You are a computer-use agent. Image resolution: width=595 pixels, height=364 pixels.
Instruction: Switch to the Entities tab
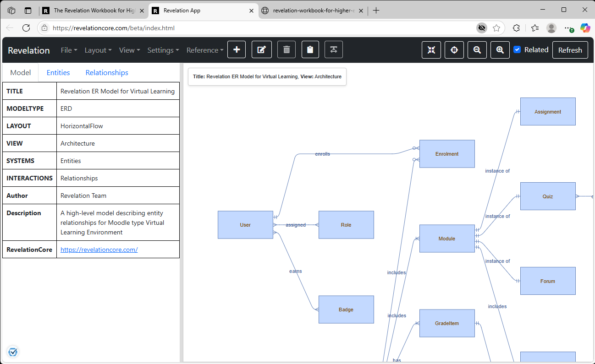click(x=58, y=72)
